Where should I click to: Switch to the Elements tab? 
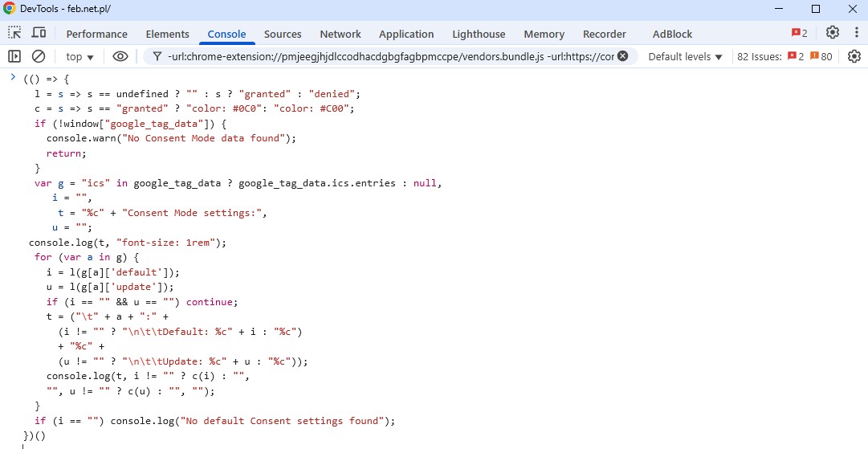coord(167,34)
